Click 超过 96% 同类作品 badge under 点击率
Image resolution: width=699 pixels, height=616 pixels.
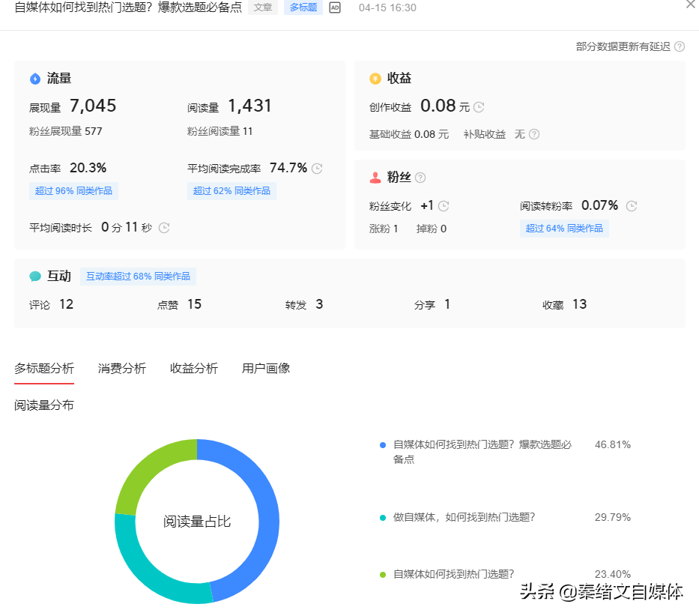pos(73,191)
